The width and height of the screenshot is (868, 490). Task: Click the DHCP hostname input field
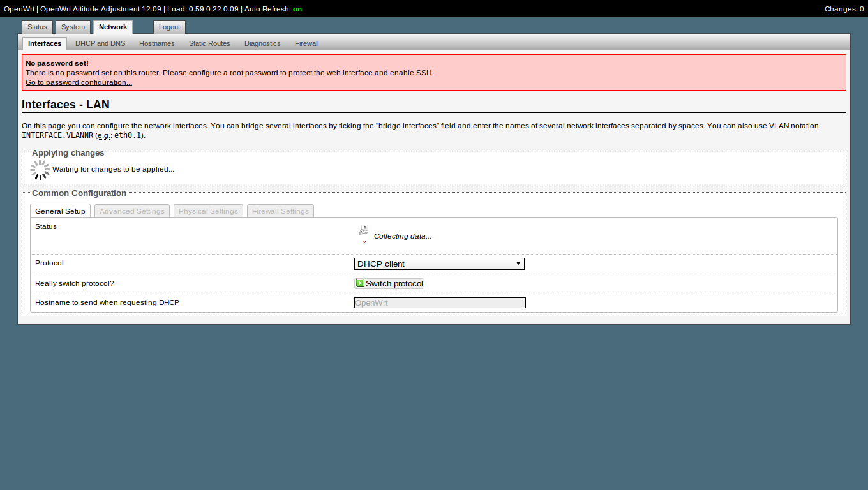pos(440,303)
